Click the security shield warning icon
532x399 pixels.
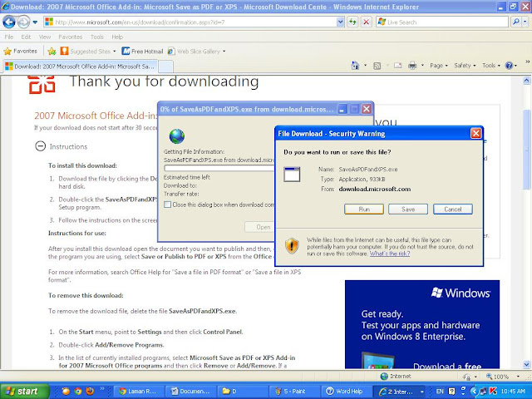(292, 246)
